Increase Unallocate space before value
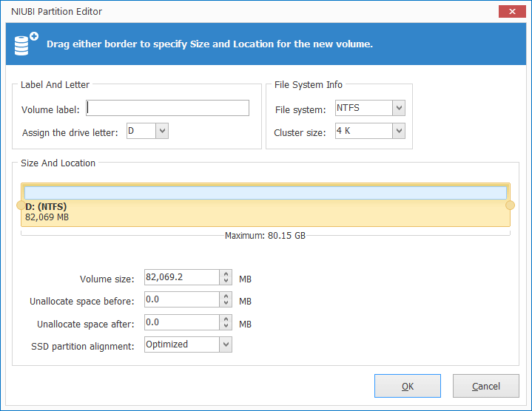Viewport: 532px width, 411px height. tap(226, 296)
